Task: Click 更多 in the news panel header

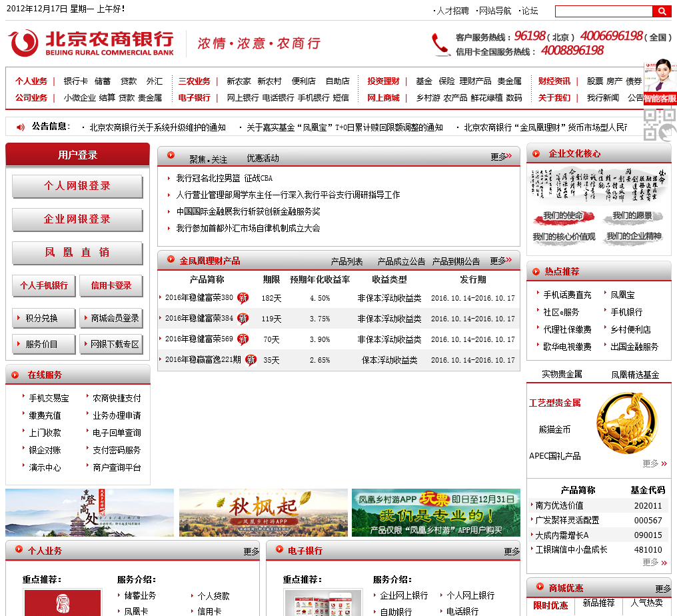Action: point(501,157)
